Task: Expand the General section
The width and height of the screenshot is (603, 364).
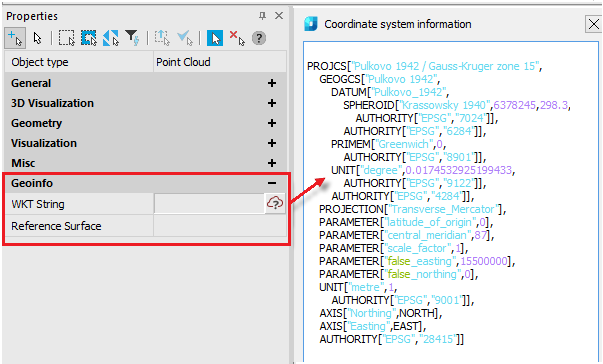Action: coord(272,83)
